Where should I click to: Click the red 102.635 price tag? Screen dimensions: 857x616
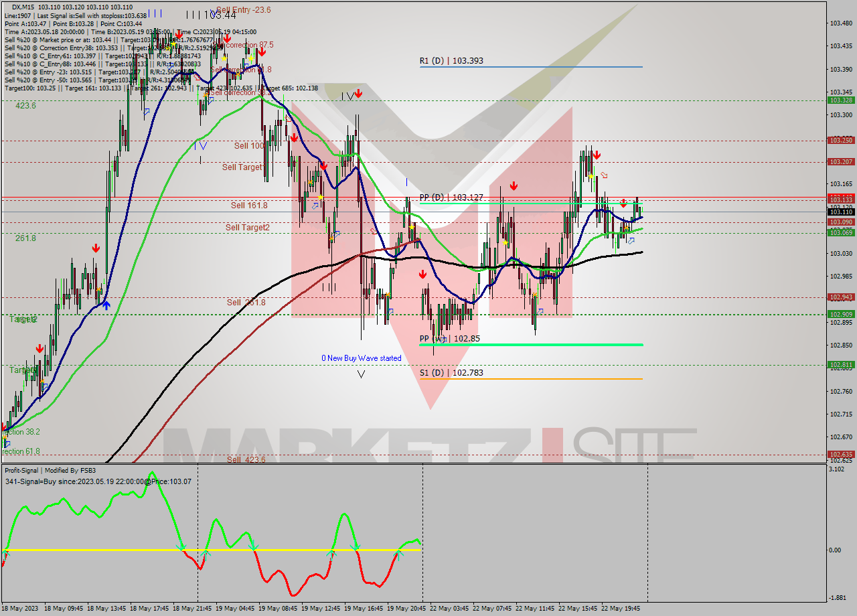click(841, 454)
